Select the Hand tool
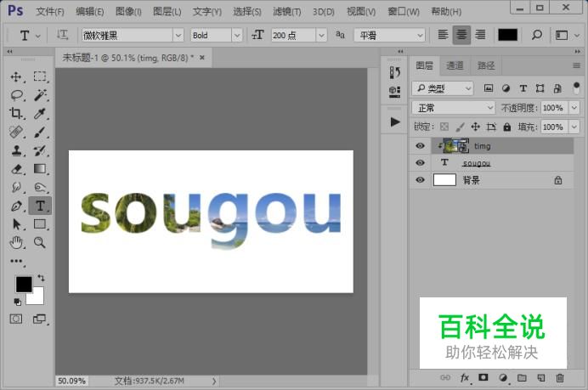 coord(16,243)
